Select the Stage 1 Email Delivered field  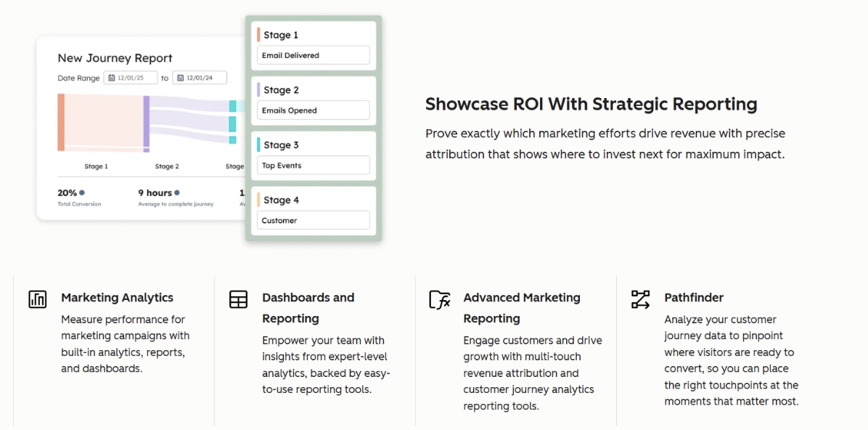[x=313, y=55]
